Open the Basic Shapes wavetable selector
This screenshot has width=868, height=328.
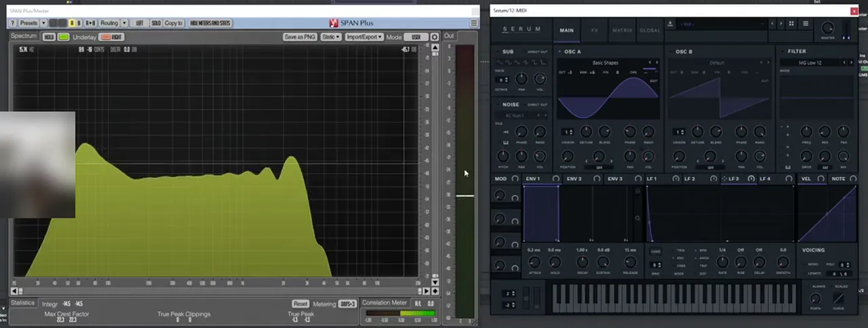coord(605,62)
